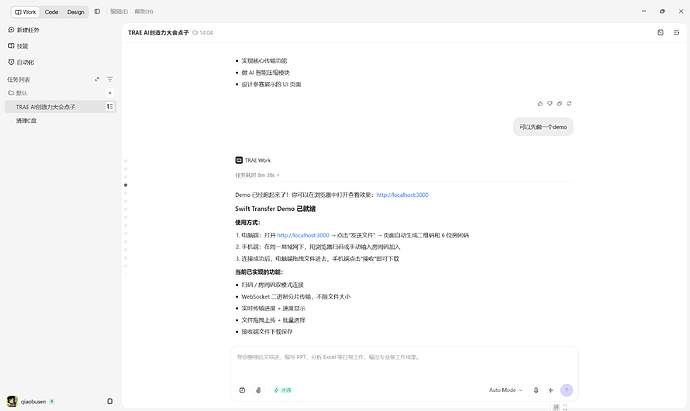The width and height of the screenshot is (690, 411).
Task: Open the 自动化 automation page
Action: pyautogui.click(x=21, y=62)
